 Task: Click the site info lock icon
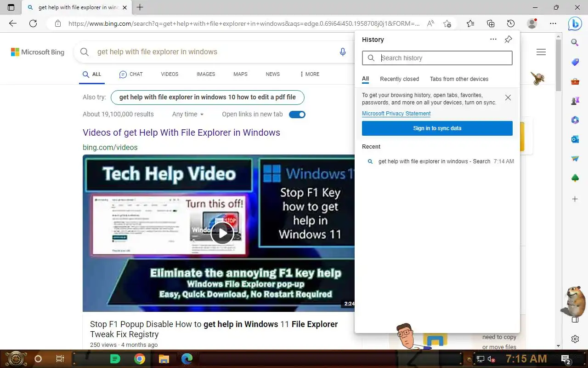57,23
